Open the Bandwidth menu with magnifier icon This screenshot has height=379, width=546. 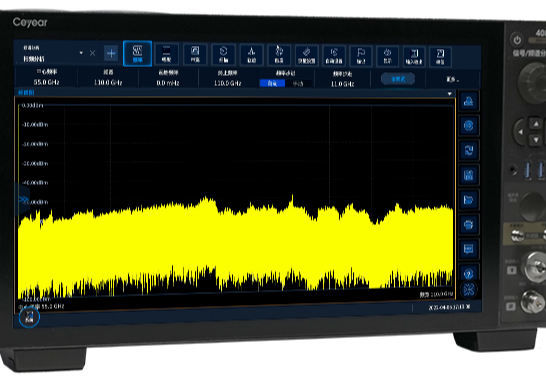[x=195, y=54]
